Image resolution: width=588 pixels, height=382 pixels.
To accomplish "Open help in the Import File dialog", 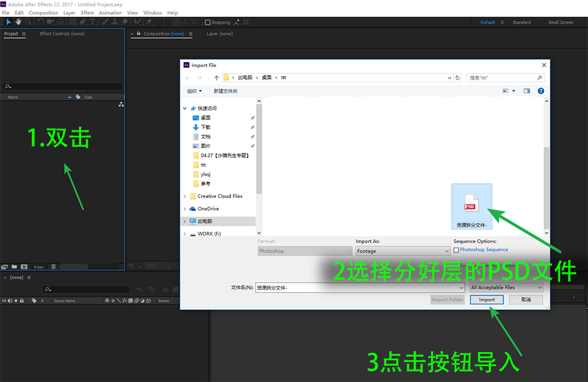I will pyautogui.click(x=541, y=91).
